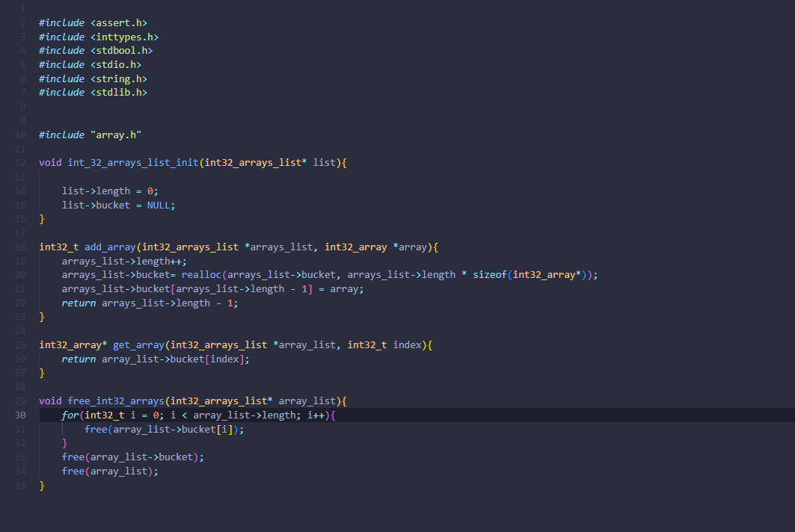
Task: Click the <inttypes.h> header include
Action: 125,37
